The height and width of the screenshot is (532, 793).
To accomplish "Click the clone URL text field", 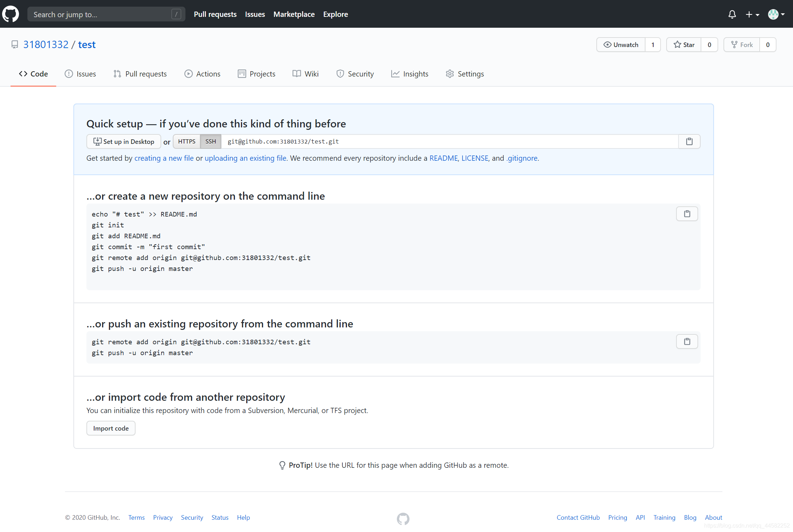I will [450, 141].
